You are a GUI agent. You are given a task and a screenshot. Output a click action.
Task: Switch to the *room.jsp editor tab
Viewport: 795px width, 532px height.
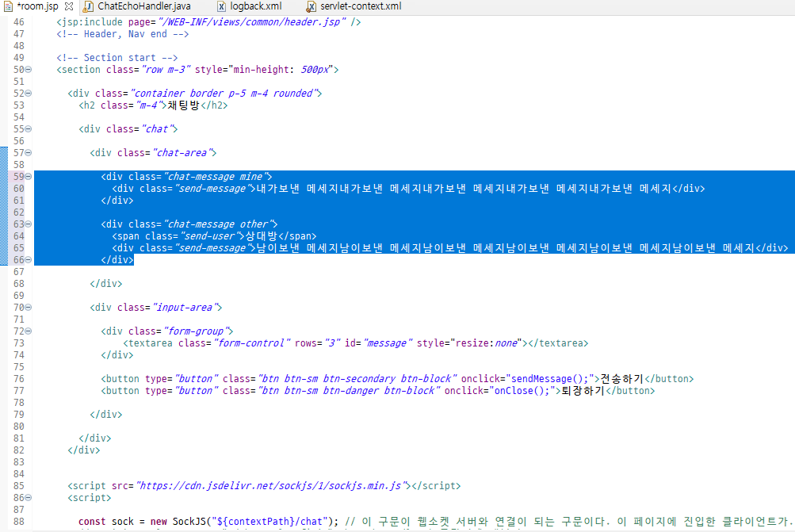37,6
